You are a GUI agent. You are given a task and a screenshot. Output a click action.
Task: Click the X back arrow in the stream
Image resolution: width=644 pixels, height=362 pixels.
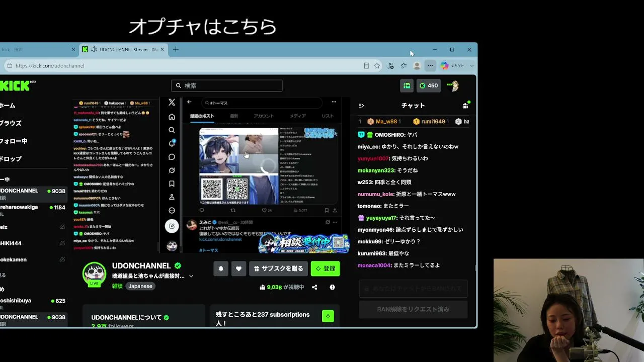[x=189, y=102]
